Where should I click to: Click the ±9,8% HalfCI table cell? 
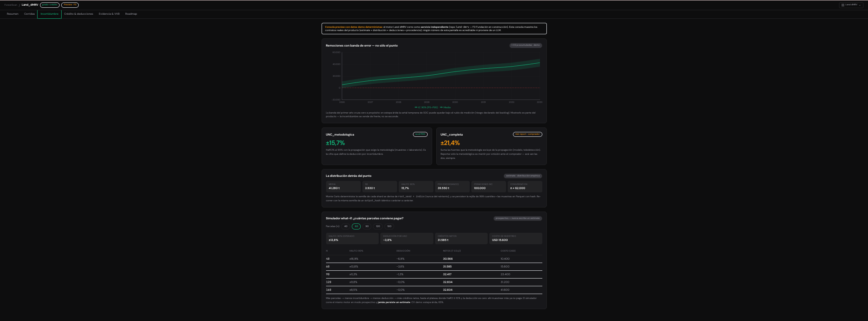click(x=353, y=282)
